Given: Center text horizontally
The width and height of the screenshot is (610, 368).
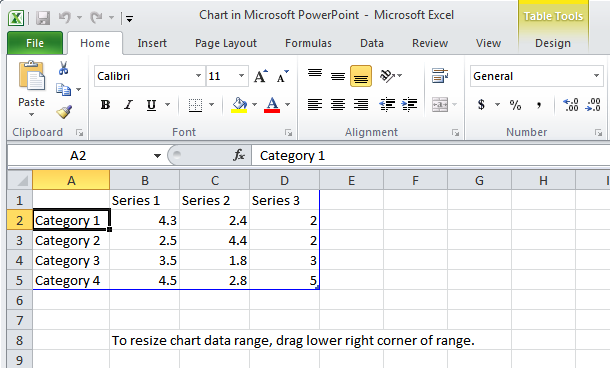Looking at the screenshot, I should pos(338,105).
